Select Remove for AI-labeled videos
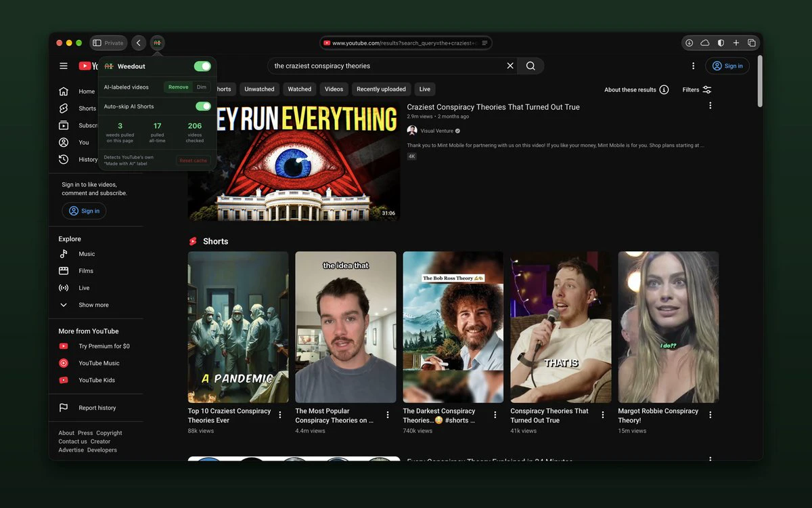812x508 pixels. click(179, 87)
